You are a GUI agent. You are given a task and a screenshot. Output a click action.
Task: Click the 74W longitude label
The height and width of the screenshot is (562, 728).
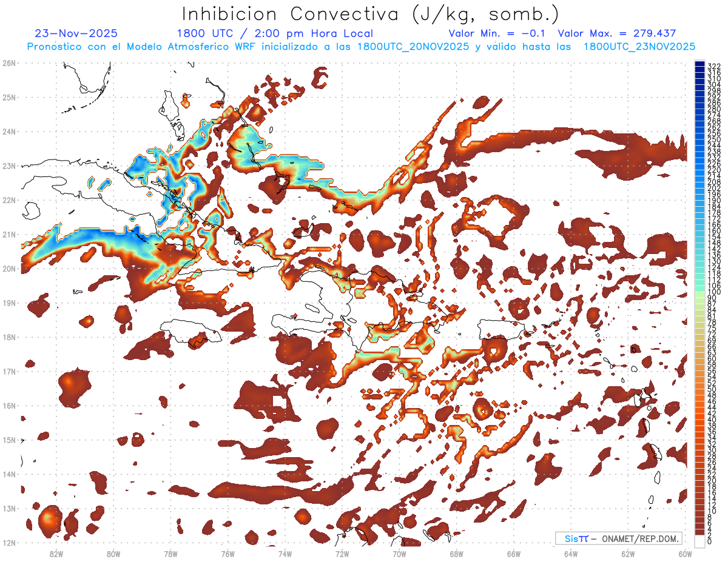[285, 554]
